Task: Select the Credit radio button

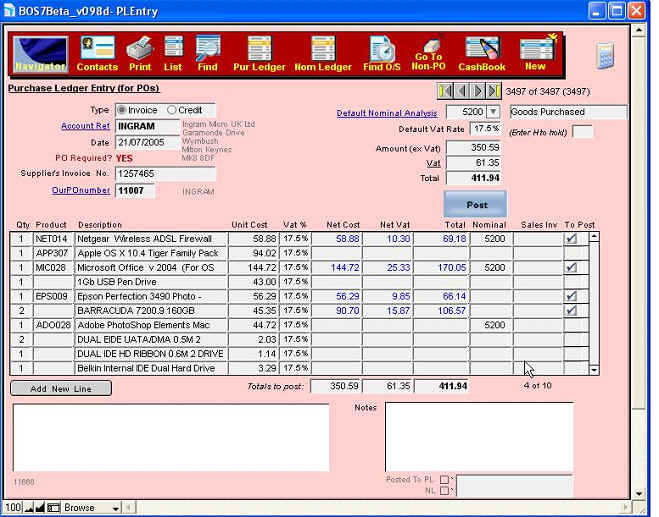Action: pos(171,110)
